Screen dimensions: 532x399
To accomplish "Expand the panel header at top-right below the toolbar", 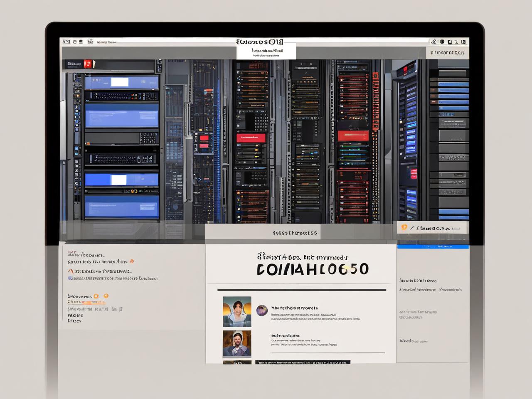I will click(447, 53).
